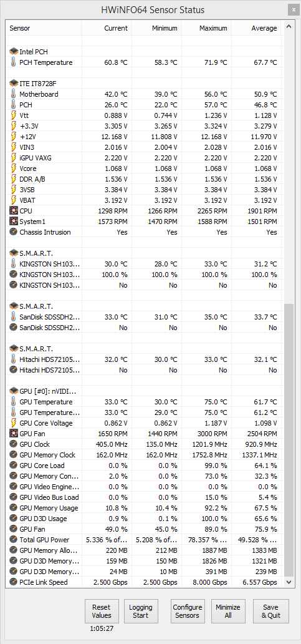The height and width of the screenshot is (644, 301).
Task: Click the Intel PCH chip icon
Action: (x=14, y=52)
